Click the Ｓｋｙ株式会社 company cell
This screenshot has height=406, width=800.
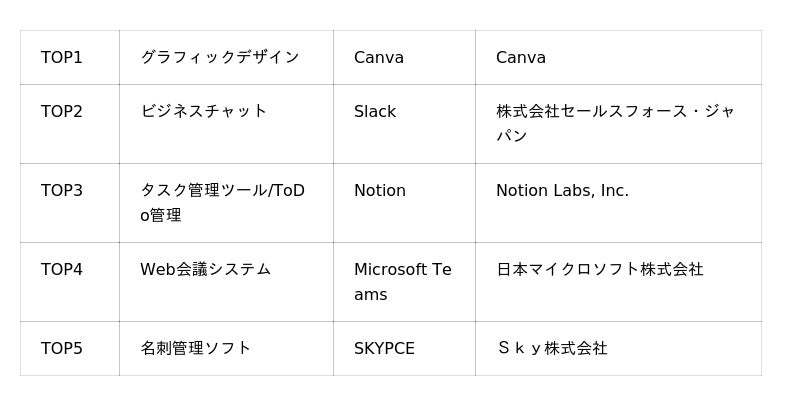618,348
